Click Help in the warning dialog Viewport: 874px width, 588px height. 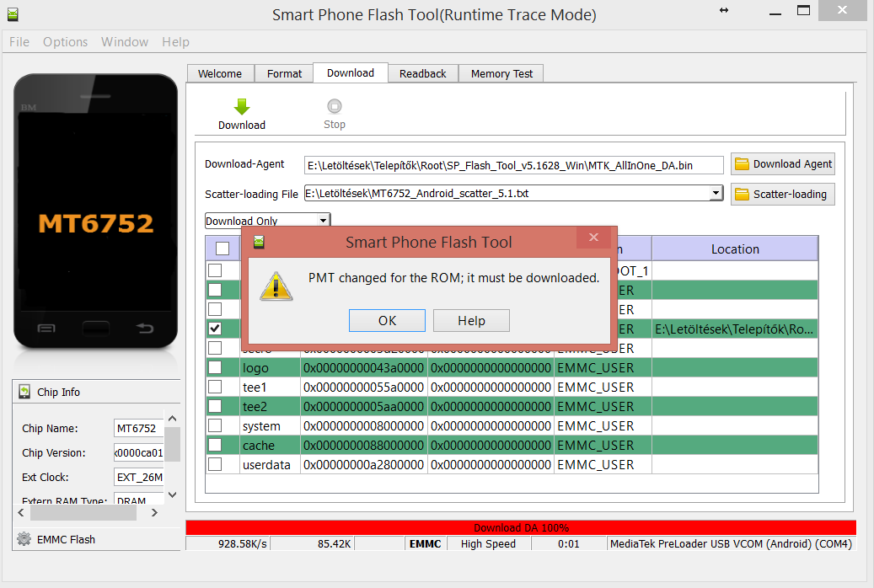472,320
